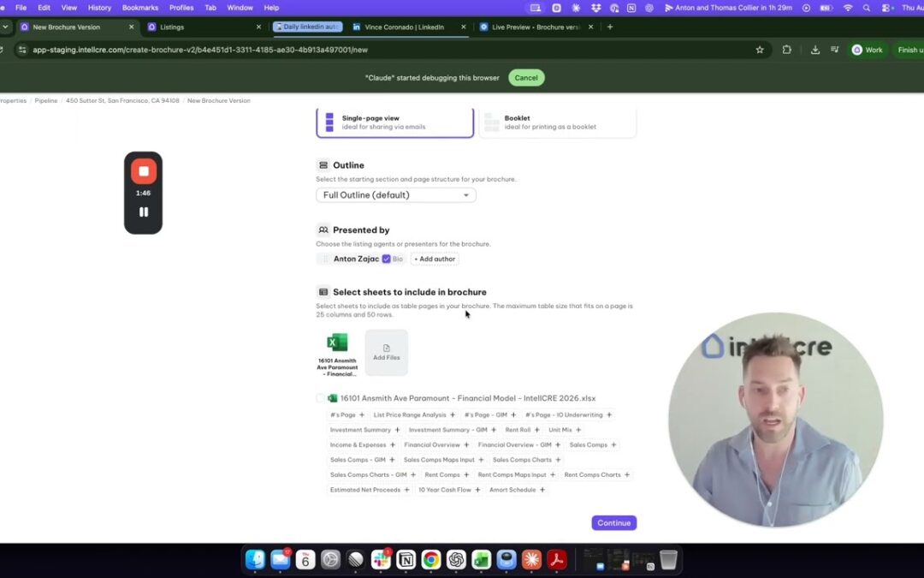Viewport: 924px width, 578px height.
Task: Open the Dropbox menu bar icon
Action: click(595, 8)
